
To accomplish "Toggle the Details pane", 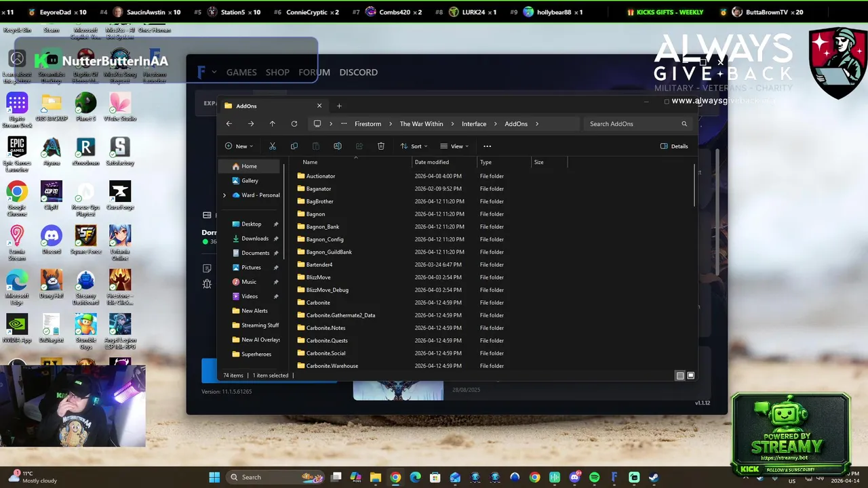I will point(674,146).
